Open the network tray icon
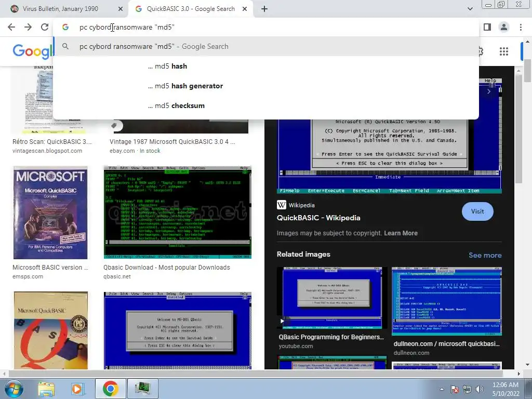 click(467, 389)
